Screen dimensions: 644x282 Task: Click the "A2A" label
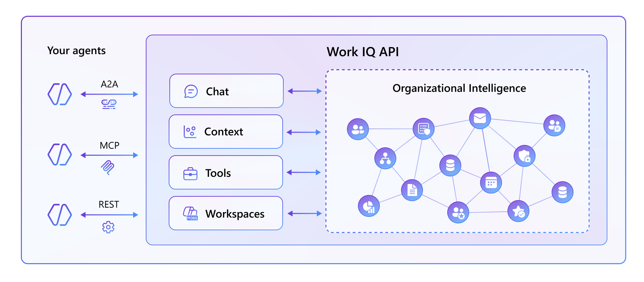(110, 84)
